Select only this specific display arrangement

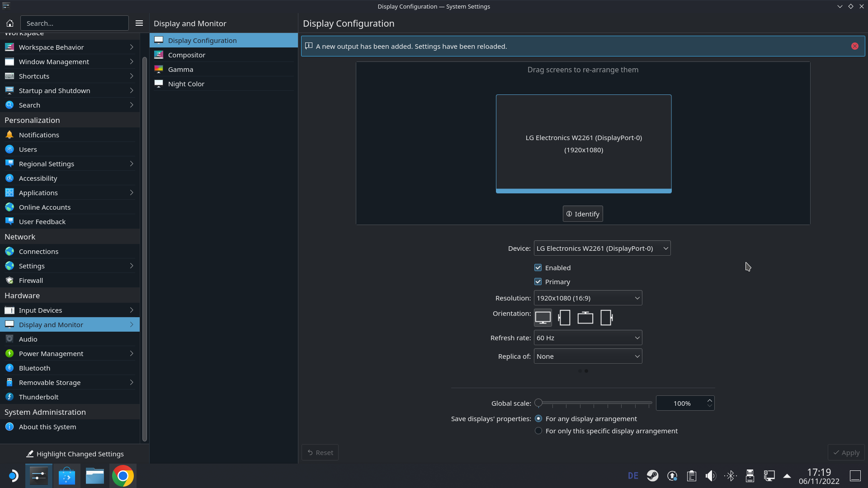tap(538, 431)
